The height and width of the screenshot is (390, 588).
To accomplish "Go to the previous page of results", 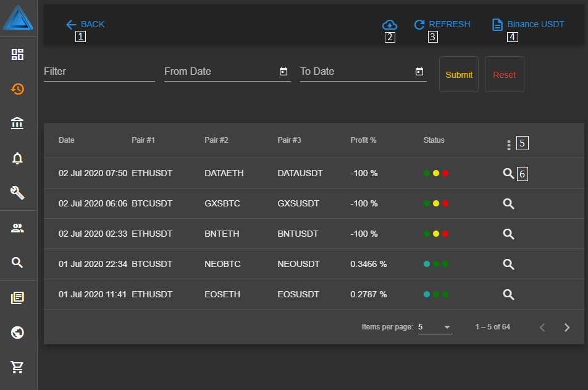I will 542,328.
